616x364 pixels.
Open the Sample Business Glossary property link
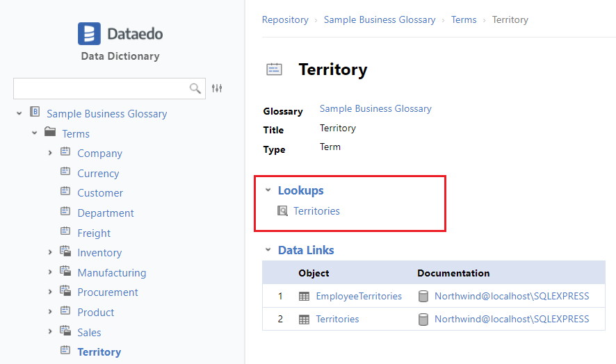click(x=375, y=109)
